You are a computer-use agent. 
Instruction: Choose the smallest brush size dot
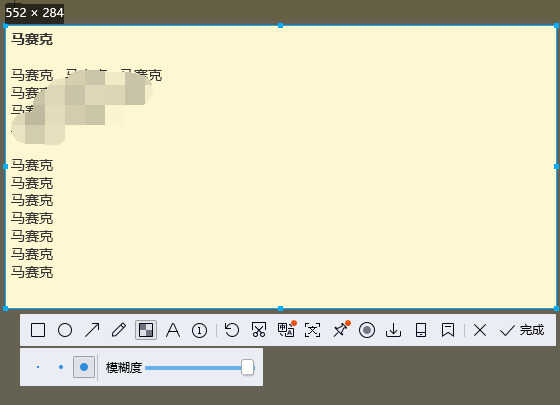pyautogui.click(x=38, y=367)
